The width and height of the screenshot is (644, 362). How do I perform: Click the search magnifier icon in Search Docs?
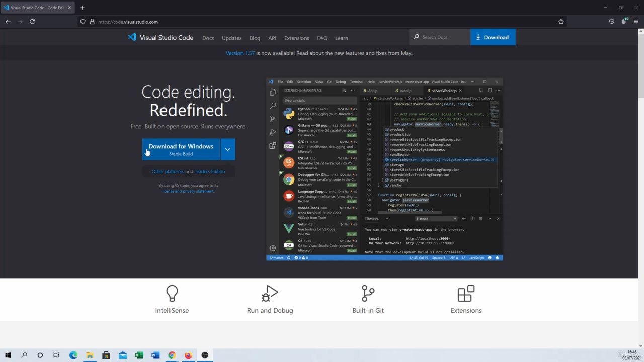416,37
